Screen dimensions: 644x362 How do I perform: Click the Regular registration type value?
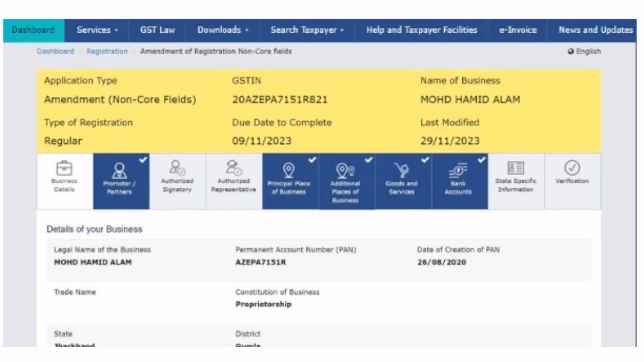point(63,141)
